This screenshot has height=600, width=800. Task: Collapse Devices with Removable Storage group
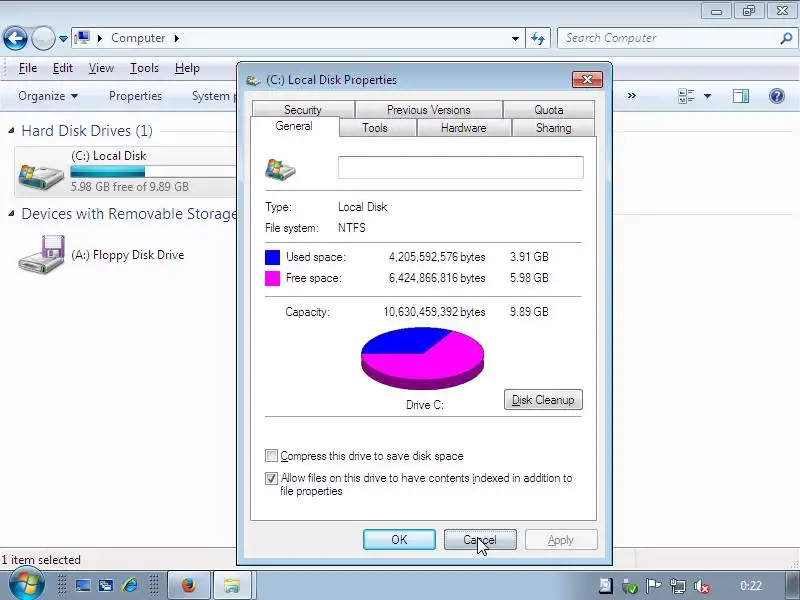11,214
